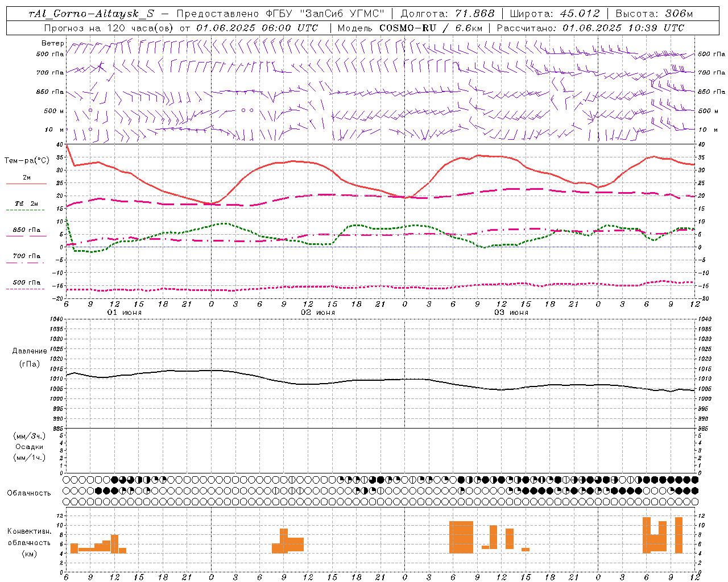This screenshot has width=728, height=582.
Task: Select the forecast period text Прогноз на 120 часа(ов)
Action: point(109,28)
